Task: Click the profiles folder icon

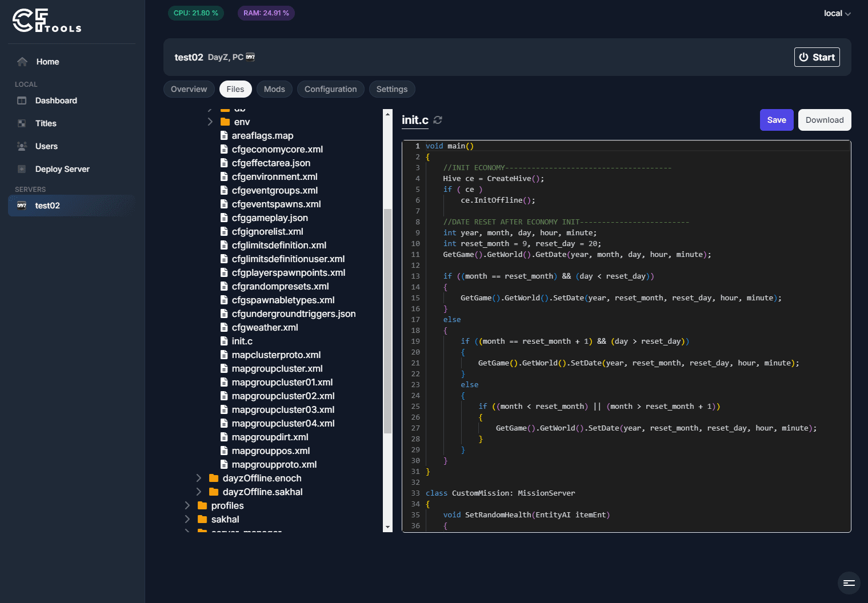Action: pos(202,505)
